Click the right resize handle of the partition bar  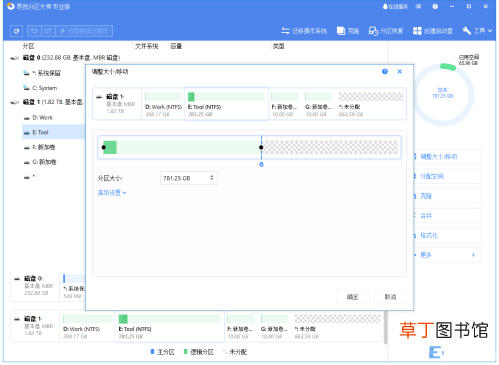pyautogui.click(x=261, y=147)
